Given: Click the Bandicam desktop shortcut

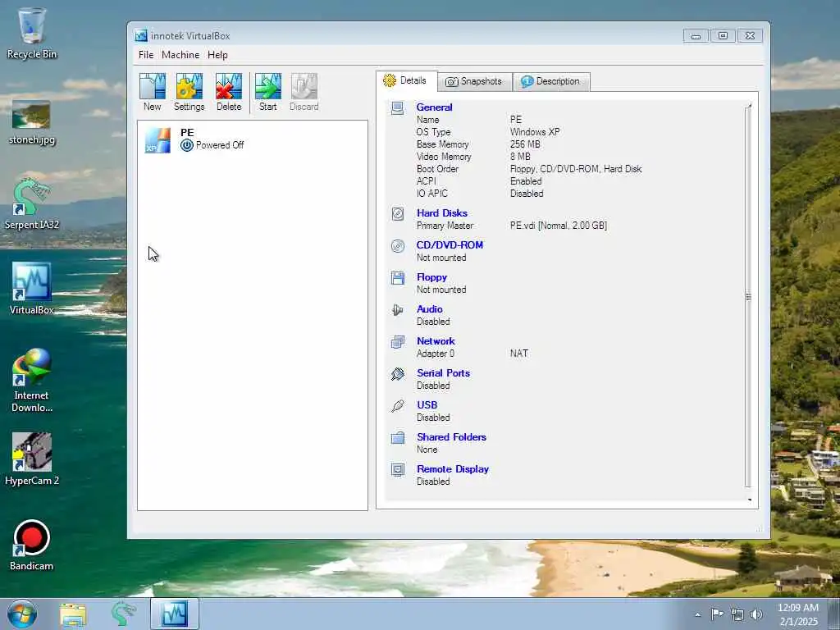Looking at the screenshot, I should point(32,546).
